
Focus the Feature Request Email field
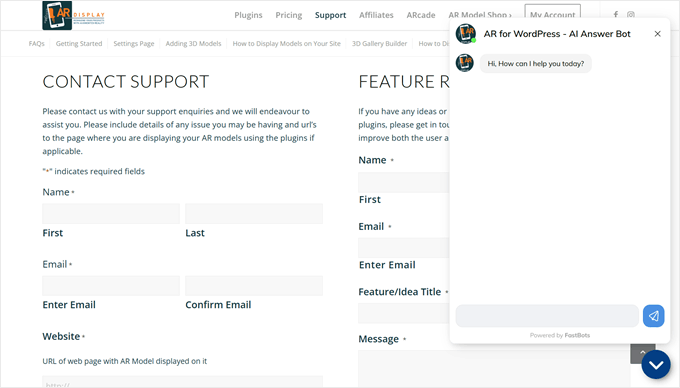point(404,248)
